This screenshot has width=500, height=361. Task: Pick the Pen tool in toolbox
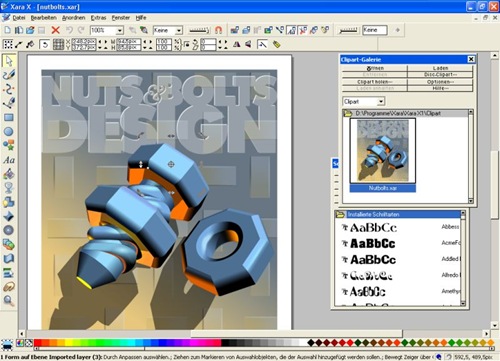9,103
